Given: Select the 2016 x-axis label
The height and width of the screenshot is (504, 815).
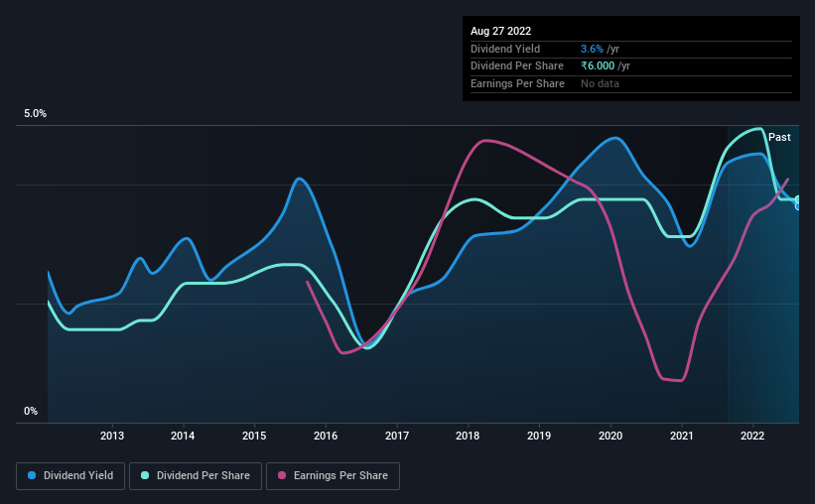Looking at the screenshot, I should [326, 436].
